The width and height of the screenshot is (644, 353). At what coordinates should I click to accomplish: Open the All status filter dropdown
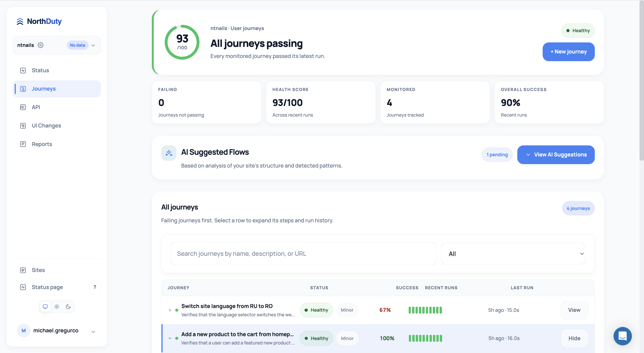(513, 254)
